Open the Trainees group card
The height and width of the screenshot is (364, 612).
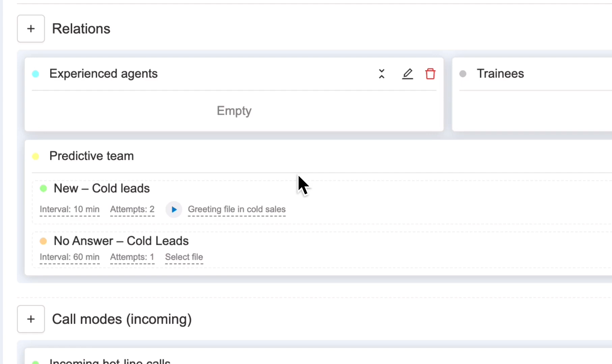coord(532,94)
